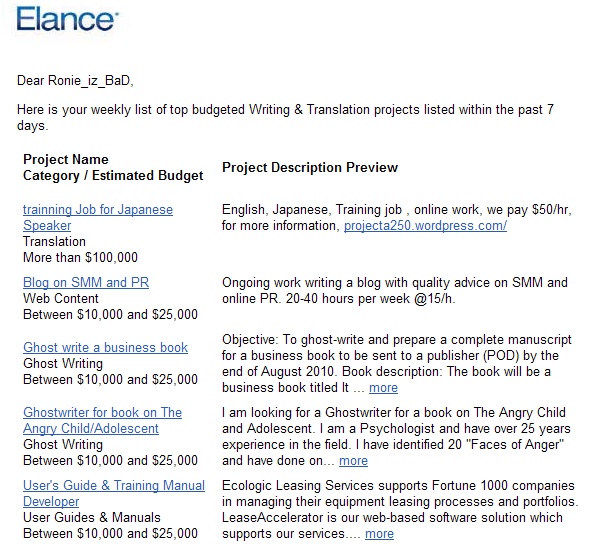Click the 'Dear Ronie_iz_BaD' greeting line
599x544 pixels.
tap(75, 81)
